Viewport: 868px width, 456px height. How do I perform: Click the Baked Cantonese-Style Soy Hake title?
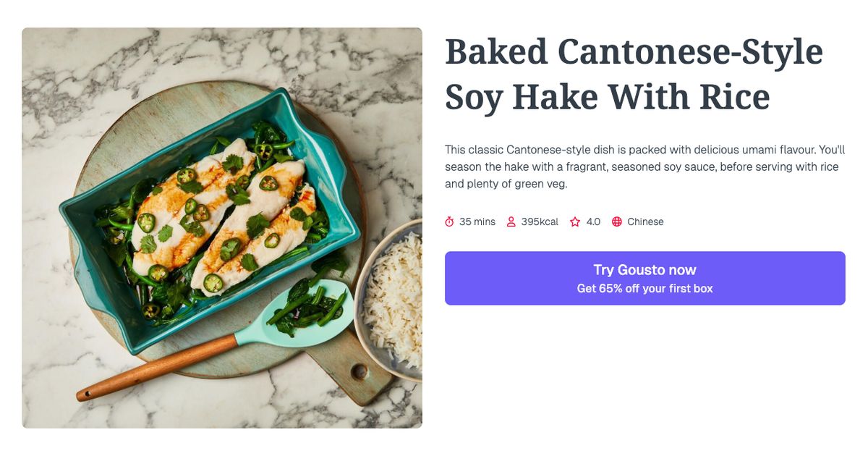click(634, 72)
